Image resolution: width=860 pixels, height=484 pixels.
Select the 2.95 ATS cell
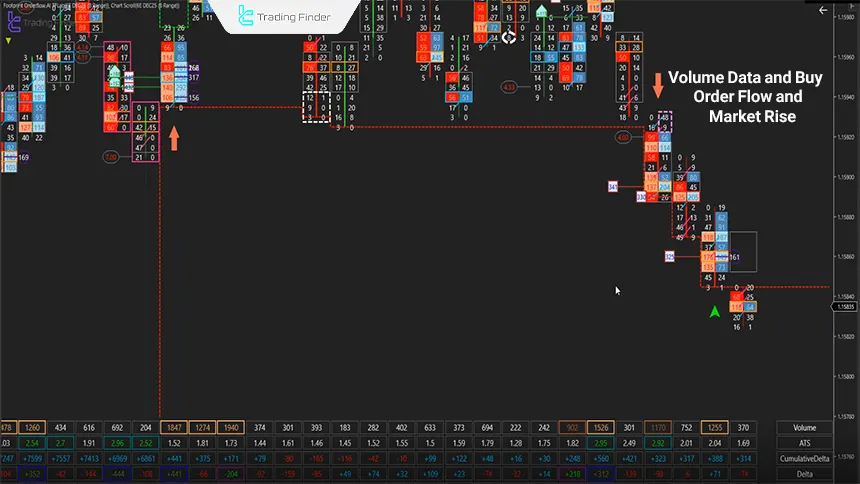tap(601, 443)
